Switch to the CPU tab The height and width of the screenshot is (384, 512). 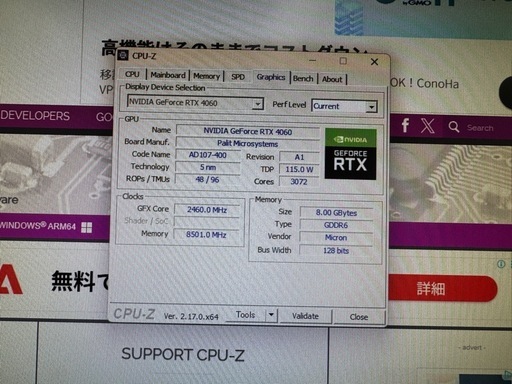click(x=132, y=74)
